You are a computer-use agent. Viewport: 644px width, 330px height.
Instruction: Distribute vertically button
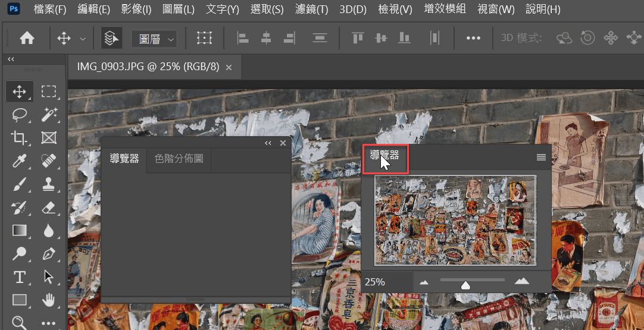pyautogui.click(x=320, y=38)
